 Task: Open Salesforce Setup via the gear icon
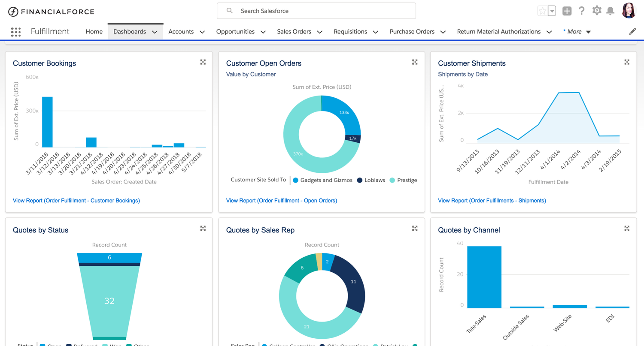pos(597,11)
